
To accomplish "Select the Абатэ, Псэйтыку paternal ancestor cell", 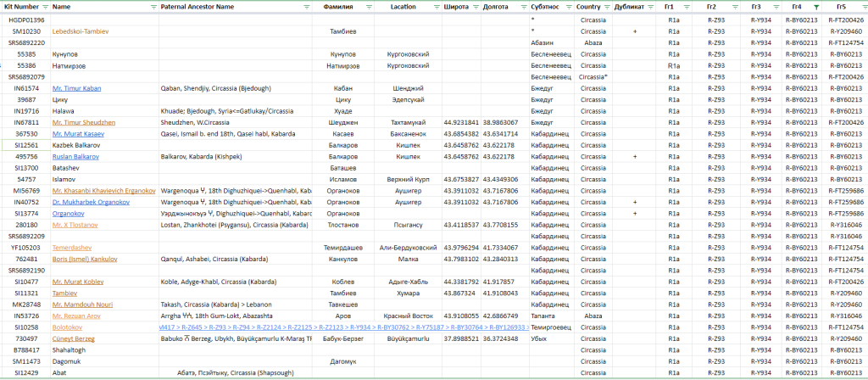I will pos(236,373).
